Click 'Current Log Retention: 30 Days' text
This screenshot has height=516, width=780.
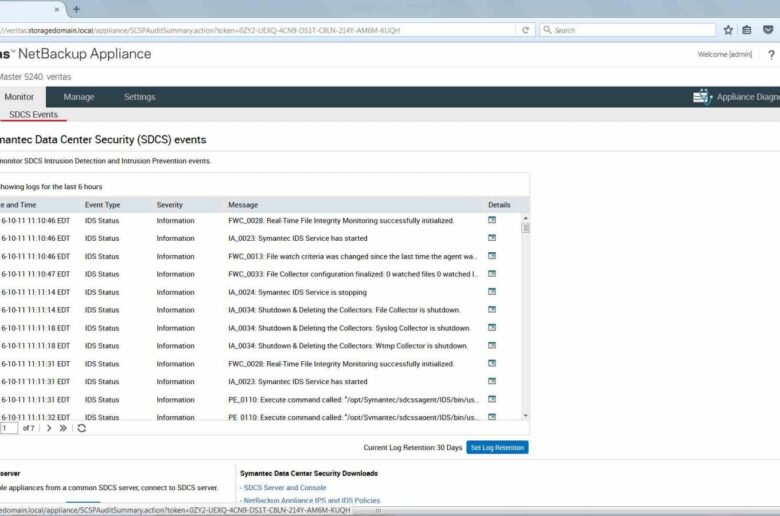click(x=413, y=447)
